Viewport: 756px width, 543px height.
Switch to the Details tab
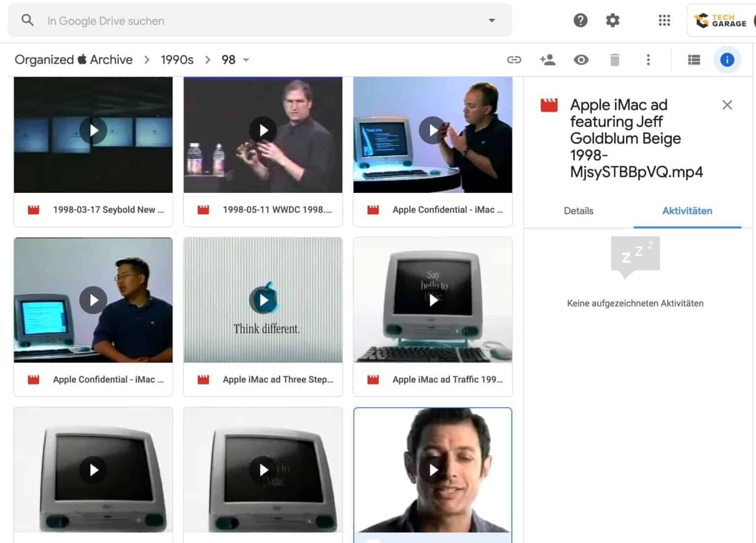pyautogui.click(x=578, y=211)
